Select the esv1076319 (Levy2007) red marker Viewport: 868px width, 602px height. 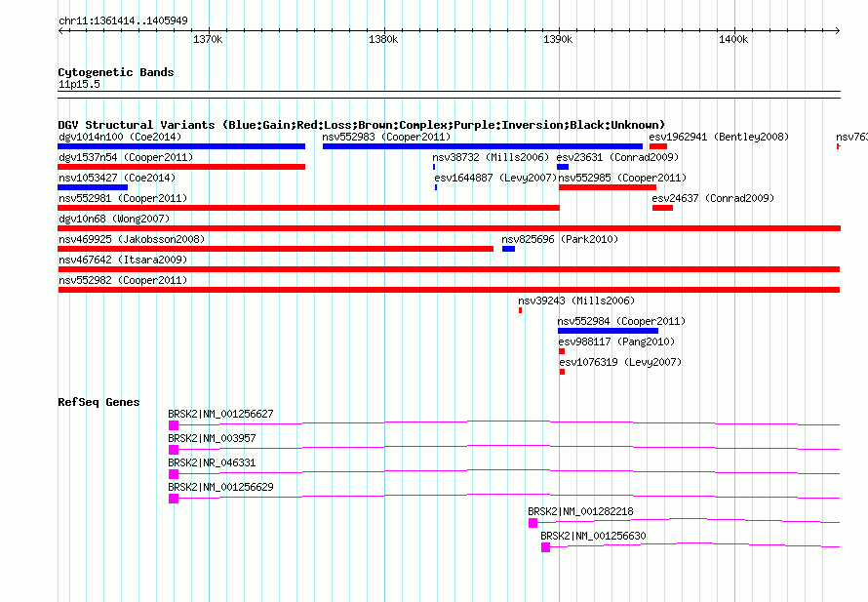(x=563, y=372)
